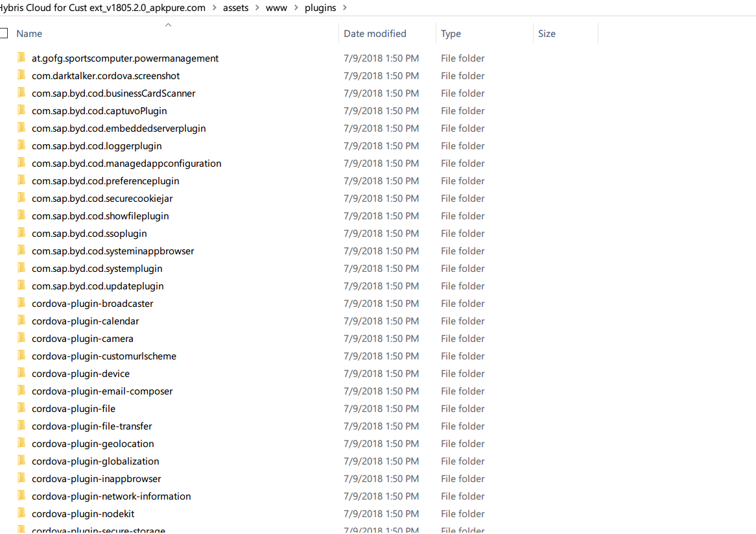This screenshot has height=534, width=756.
Task: Sort by Name column header
Action: point(29,34)
